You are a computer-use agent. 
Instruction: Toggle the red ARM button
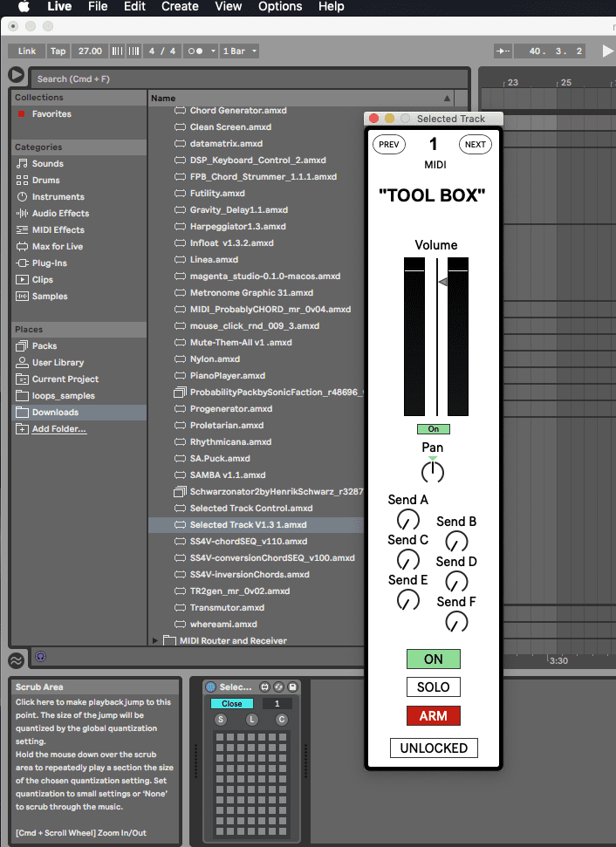pos(434,716)
